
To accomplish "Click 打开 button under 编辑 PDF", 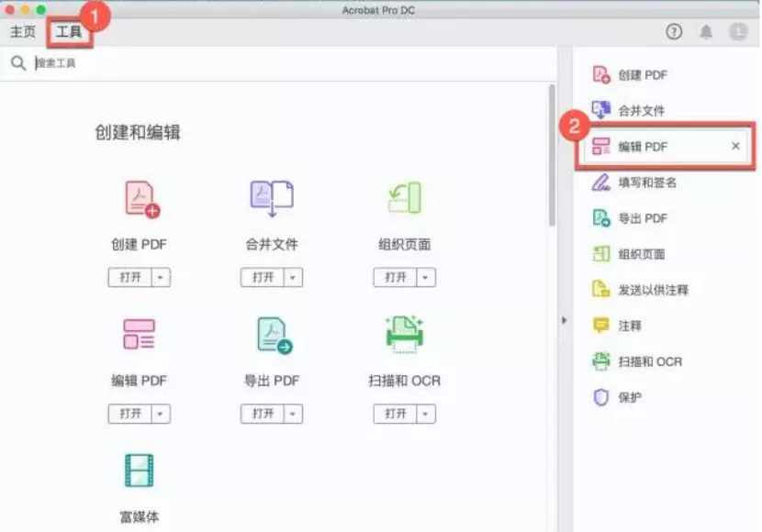I will [129, 414].
